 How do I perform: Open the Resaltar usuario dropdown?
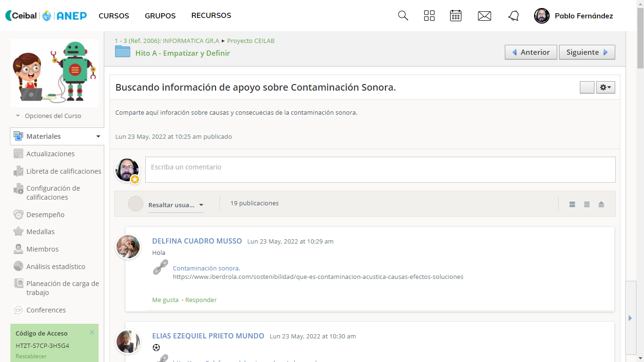pyautogui.click(x=176, y=205)
